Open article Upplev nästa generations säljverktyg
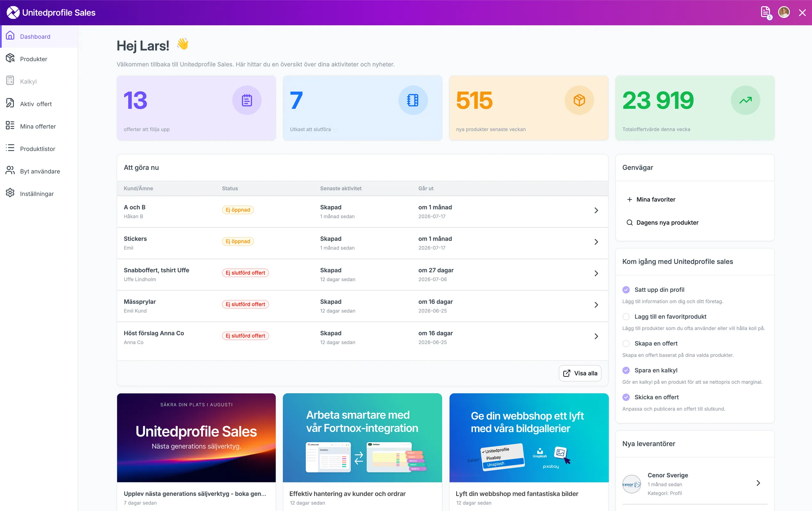 [x=195, y=494]
